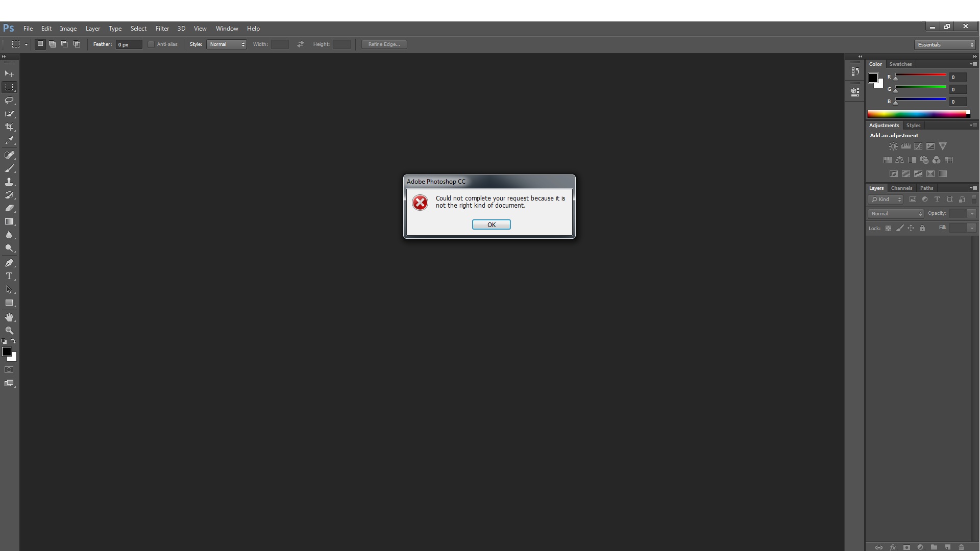Open the Color panel flyout menu
The image size is (980, 551).
click(973, 64)
